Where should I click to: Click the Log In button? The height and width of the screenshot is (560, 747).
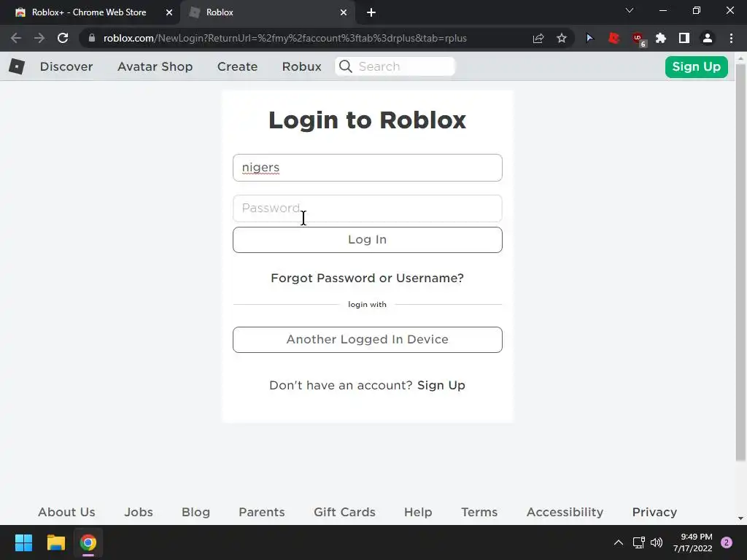coord(368,239)
